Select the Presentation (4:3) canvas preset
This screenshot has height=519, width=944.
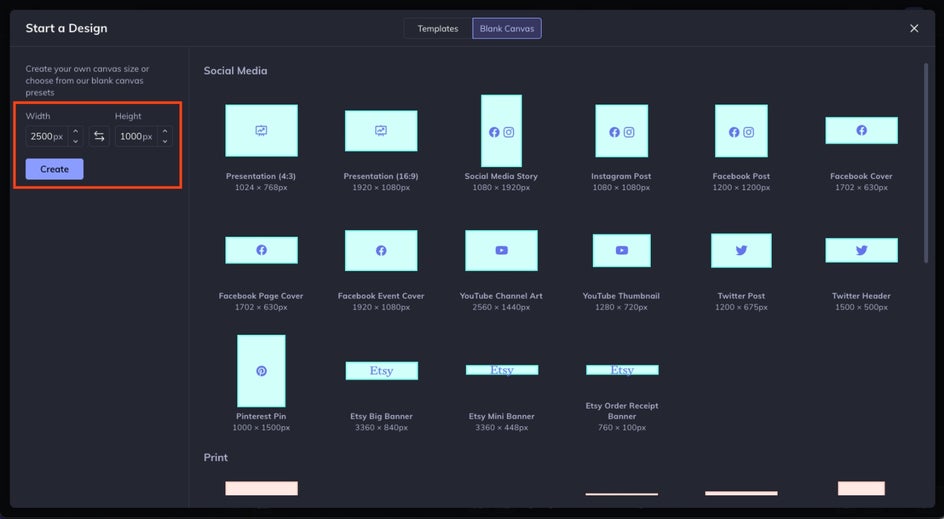(x=261, y=131)
